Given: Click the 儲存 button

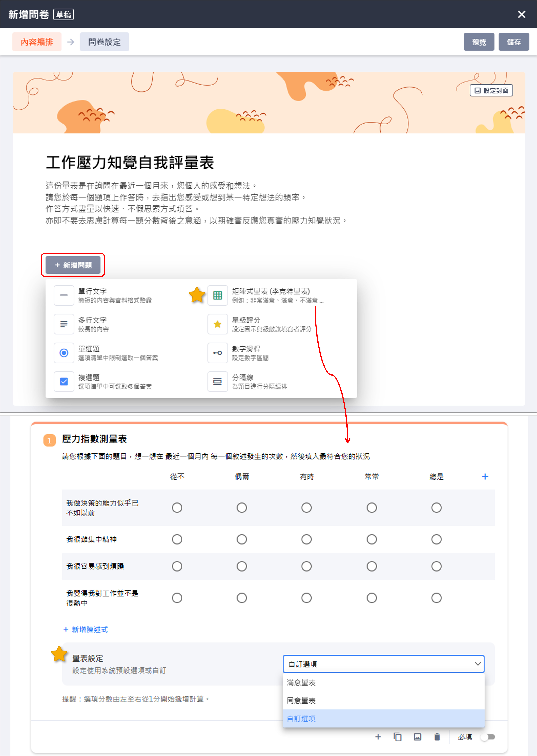Looking at the screenshot, I should tap(514, 42).
